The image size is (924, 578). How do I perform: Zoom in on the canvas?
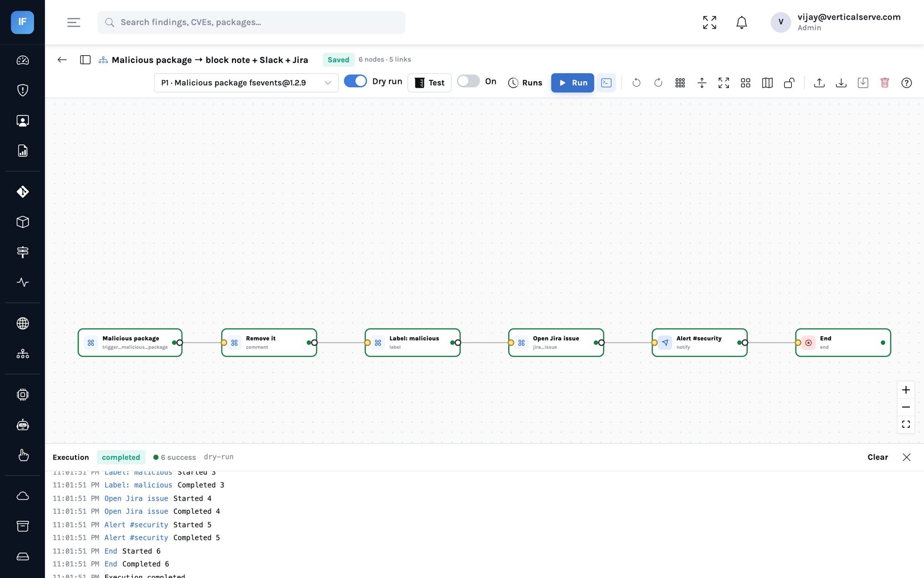coord(906,390)
